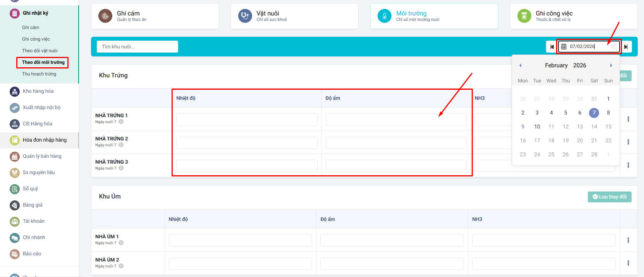
Task: Open three-dot menu for NHÀ ÚM 1
Action: 628,240
